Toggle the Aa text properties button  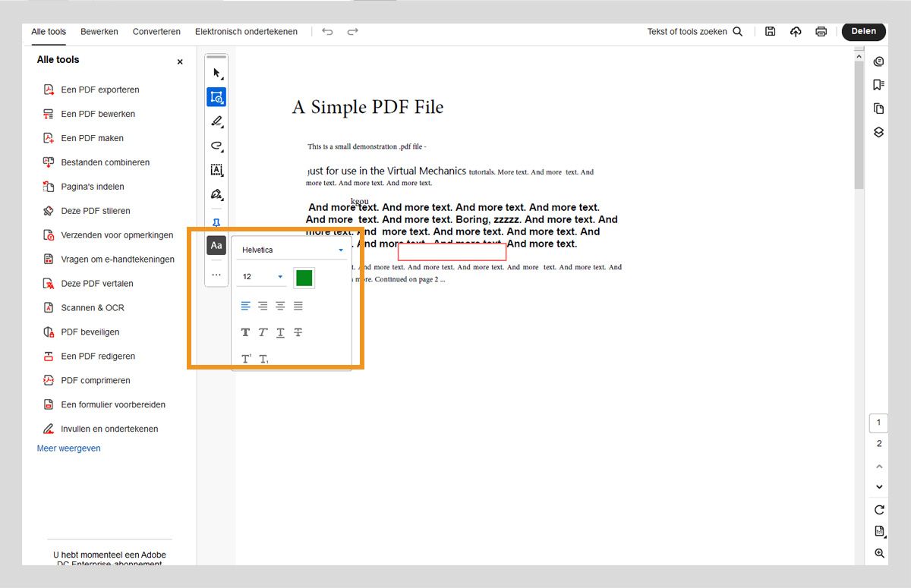tap(216, 245)
